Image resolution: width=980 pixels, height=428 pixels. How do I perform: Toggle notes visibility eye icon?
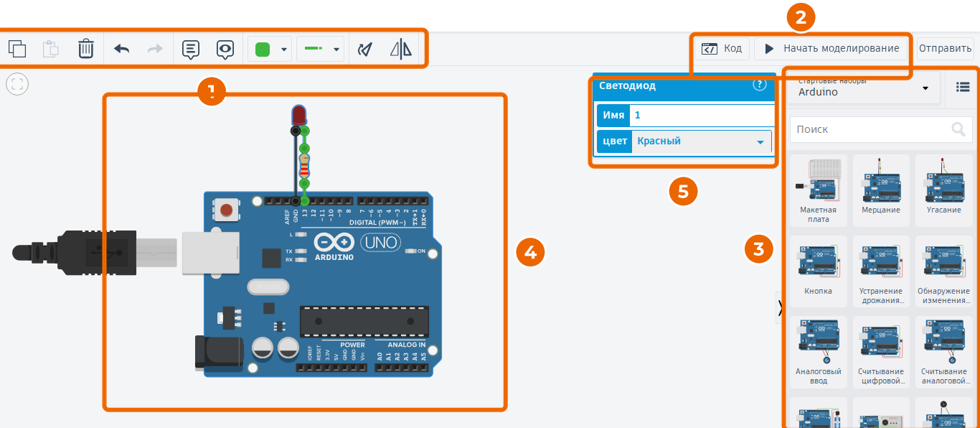(225, 50)
